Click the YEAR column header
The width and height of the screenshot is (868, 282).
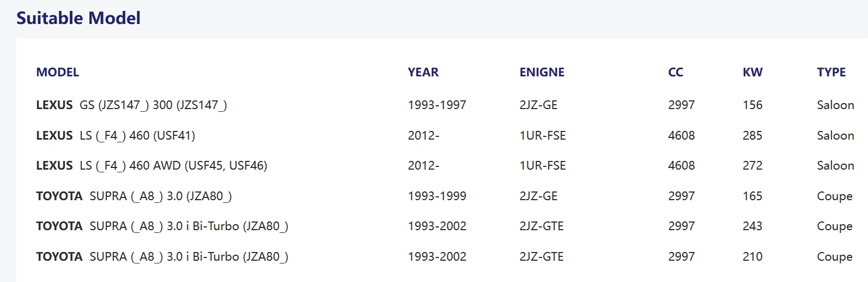pyautogui.click(x=423, y=73)
